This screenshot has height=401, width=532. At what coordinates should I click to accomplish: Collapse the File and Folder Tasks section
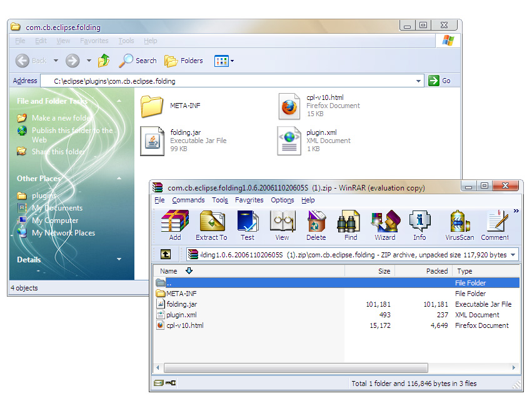pos(119,101)
